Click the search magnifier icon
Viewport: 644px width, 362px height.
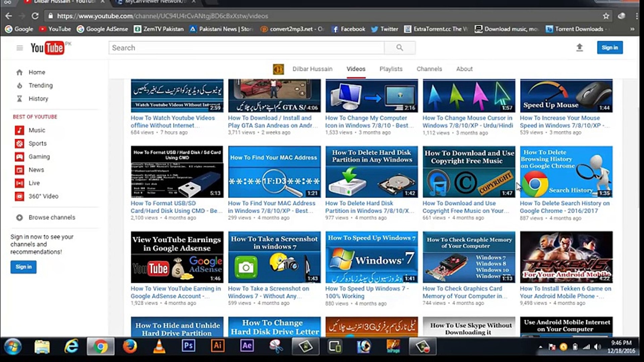(399, 48)
